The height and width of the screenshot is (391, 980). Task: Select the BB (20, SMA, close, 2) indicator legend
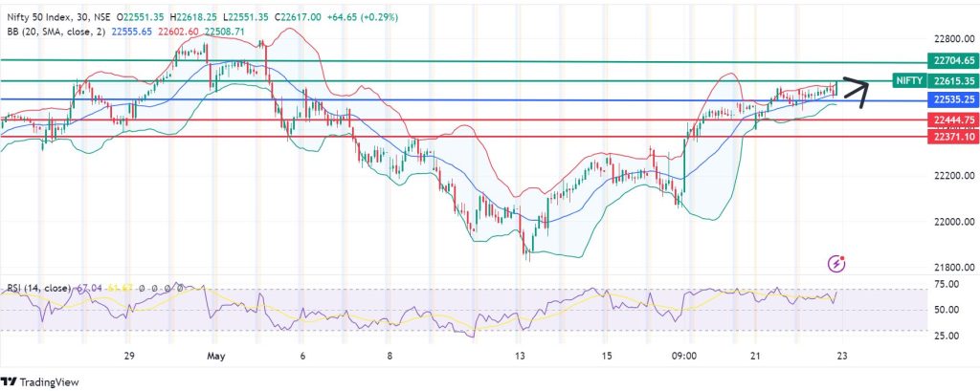(56, 32)
